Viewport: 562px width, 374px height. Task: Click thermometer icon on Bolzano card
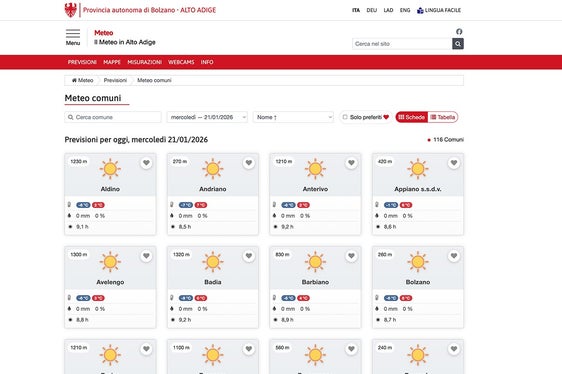point(377,297)
